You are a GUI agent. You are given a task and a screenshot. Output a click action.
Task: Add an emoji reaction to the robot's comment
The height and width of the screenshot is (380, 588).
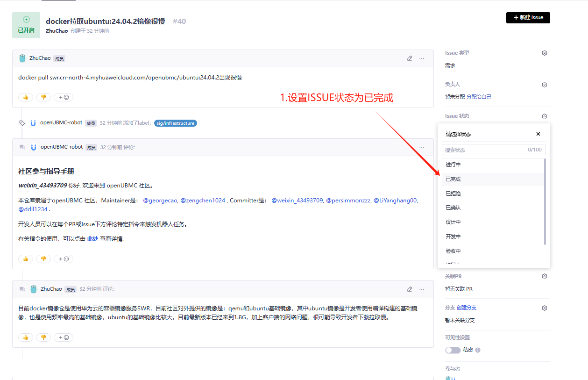tap(63, 258)
